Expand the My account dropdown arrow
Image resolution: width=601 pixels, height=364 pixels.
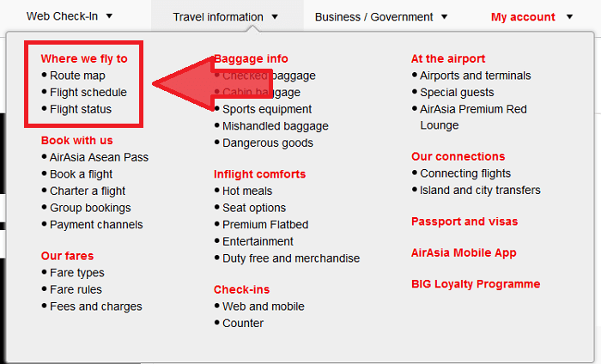pyautogui.click(x=569, y=16)
